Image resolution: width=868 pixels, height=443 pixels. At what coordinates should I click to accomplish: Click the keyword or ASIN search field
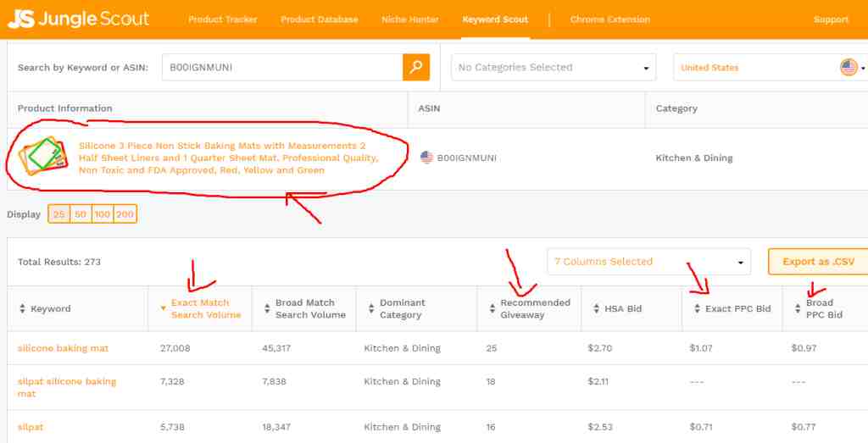tap(282, 68)
